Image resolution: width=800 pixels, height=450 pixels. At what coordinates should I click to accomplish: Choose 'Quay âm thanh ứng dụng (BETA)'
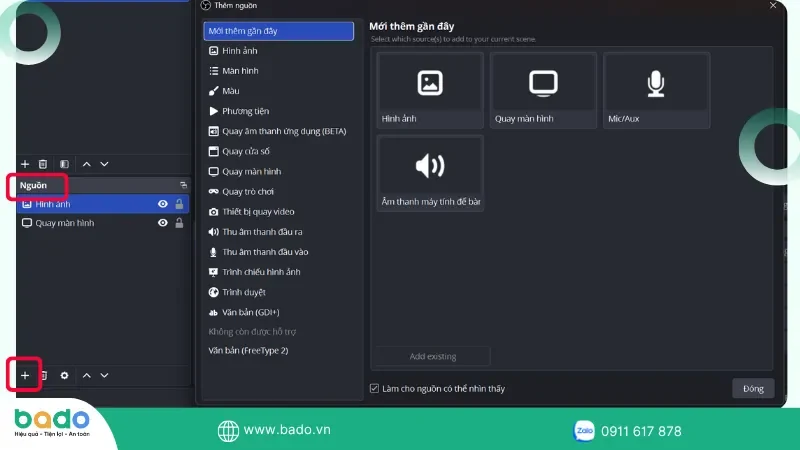pos(278,131)
